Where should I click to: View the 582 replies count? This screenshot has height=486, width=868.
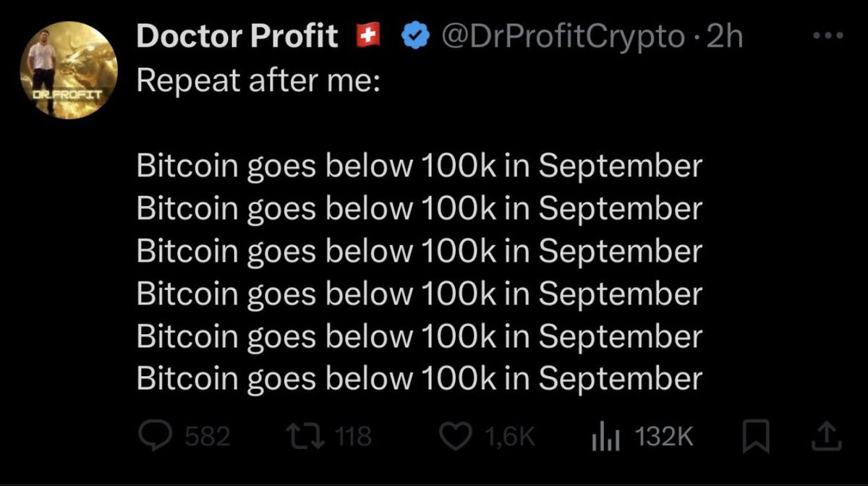[x=208, y=436]
